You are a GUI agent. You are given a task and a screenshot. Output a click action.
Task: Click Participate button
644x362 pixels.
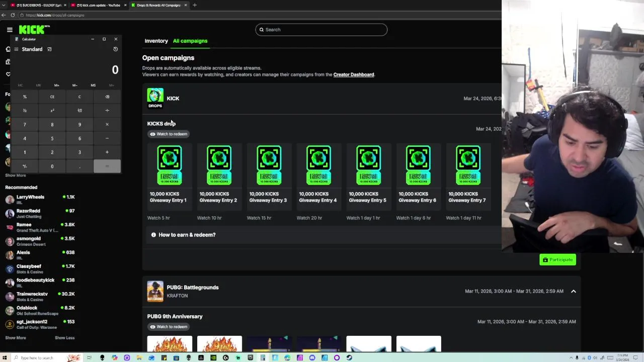coord(557,259)
